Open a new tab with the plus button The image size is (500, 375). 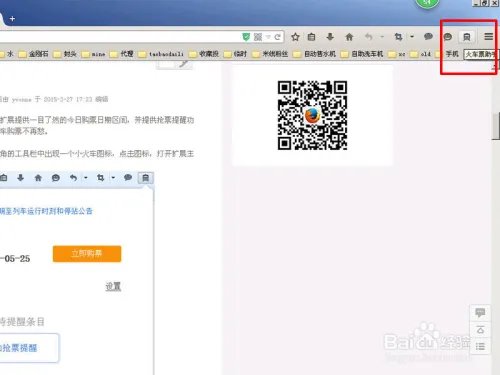[x=12, y=19]
